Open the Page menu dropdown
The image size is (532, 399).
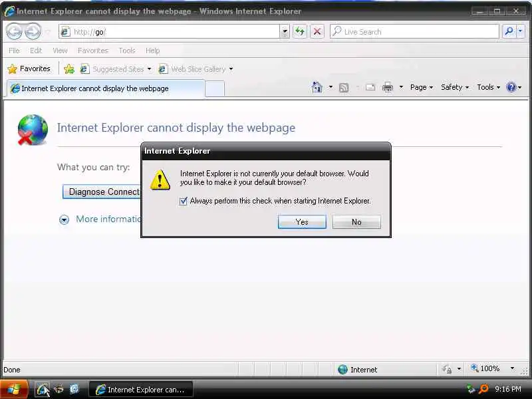(x=422, y=87)
